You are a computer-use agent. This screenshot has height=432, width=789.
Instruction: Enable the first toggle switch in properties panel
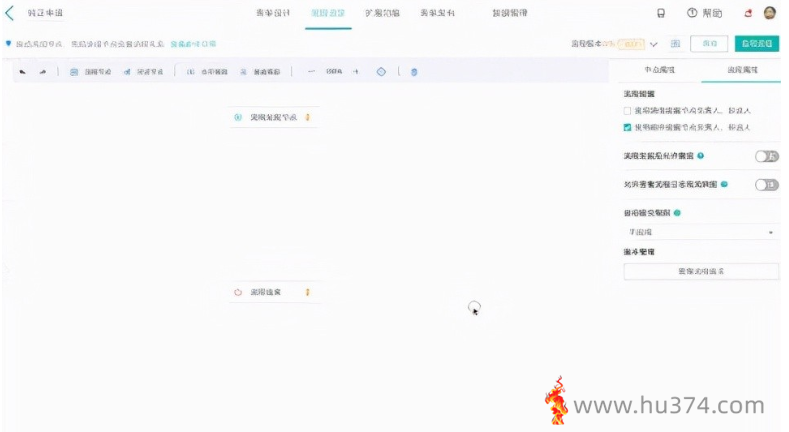pos(766,156)
